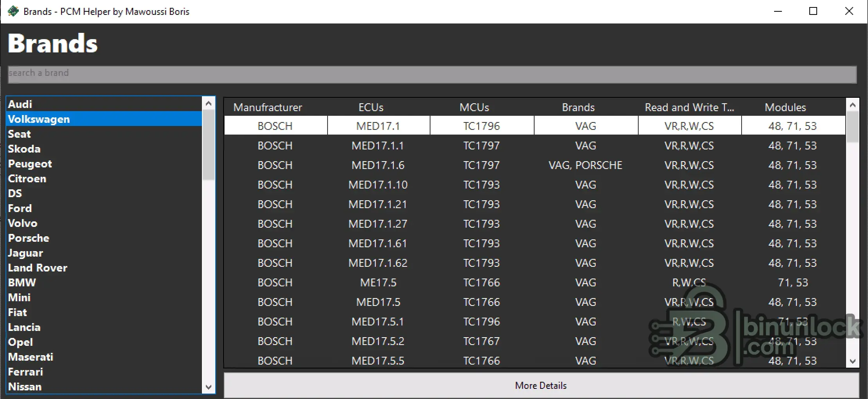The image size is (868, 399).
Task: Click the VAG, PORSCHE brands cell
Action: (586, 165)
